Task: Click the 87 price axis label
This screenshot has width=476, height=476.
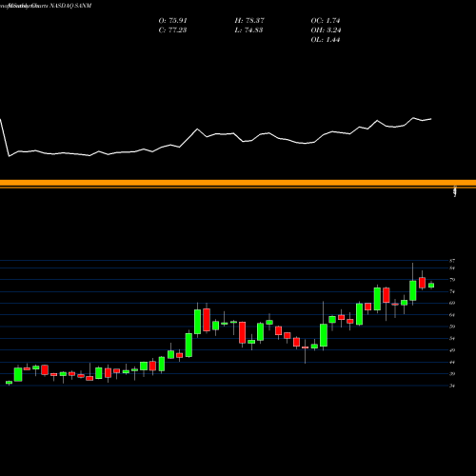Action: pos(452,261)
